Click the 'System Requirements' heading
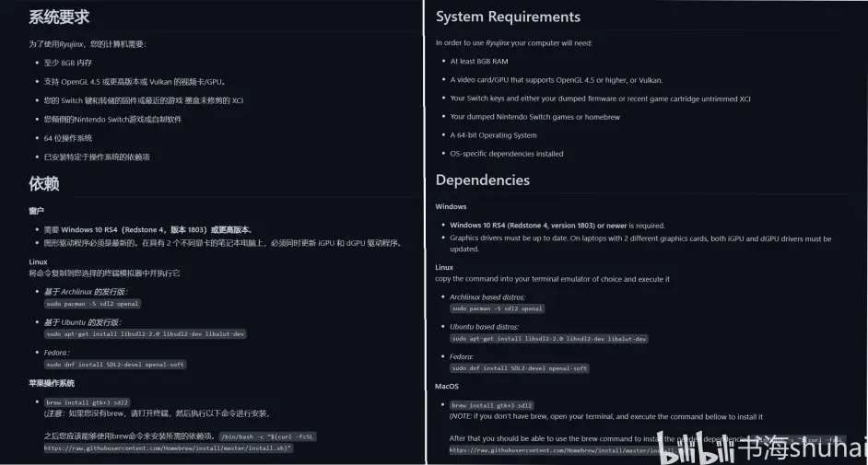Image resolution: width=868 pixels, height=465 pixels. pos(509,17)
